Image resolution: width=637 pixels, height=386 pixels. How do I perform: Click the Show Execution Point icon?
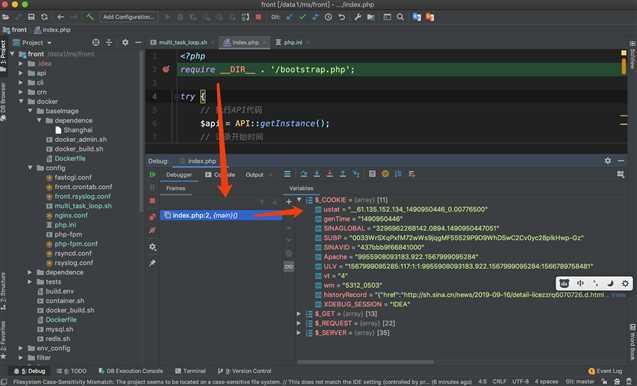click(287, 174)
